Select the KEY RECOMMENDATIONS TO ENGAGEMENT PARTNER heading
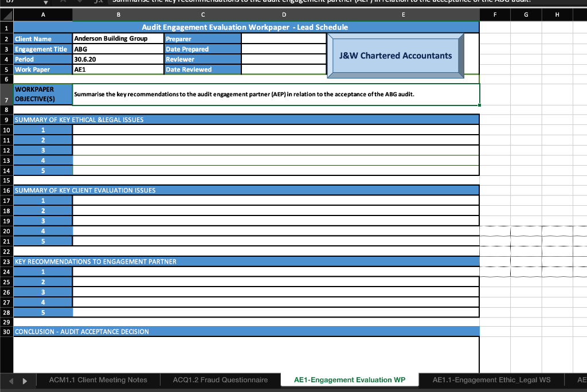Viewport: 587px width, 392px height. (246, 262)
